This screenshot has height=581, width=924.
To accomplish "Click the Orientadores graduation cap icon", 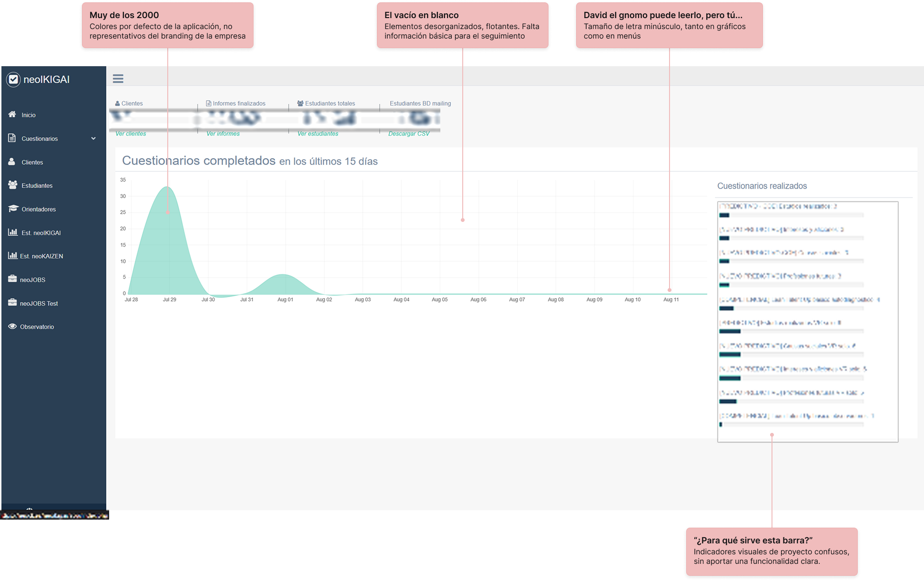I will [x=13, y=209].
